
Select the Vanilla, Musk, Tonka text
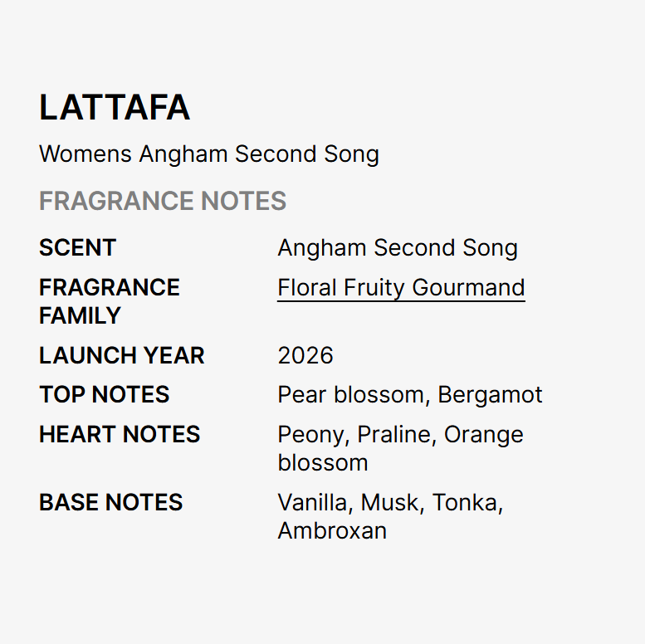tap(390, 503)
